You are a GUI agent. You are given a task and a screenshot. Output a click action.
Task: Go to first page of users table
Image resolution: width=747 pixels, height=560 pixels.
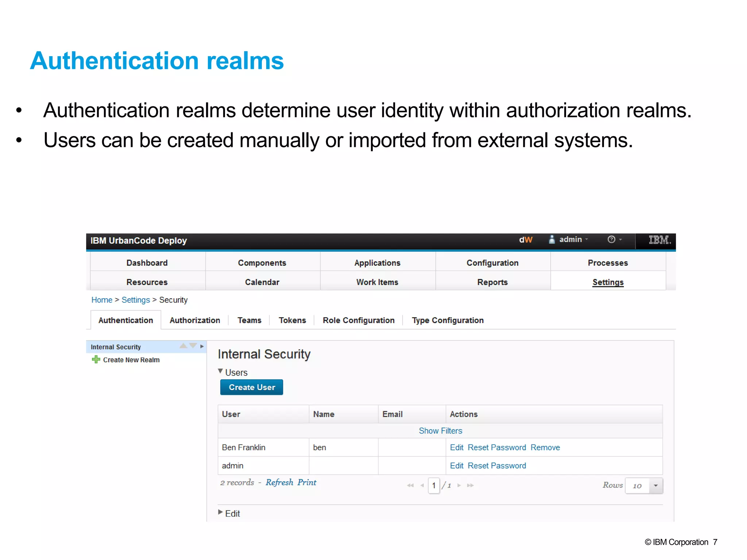coord(410,485)
